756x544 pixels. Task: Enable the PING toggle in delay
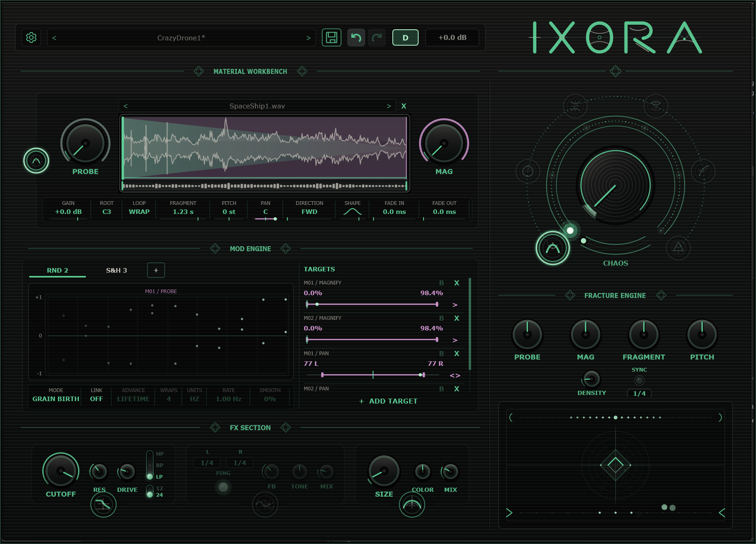coord(223,487)
